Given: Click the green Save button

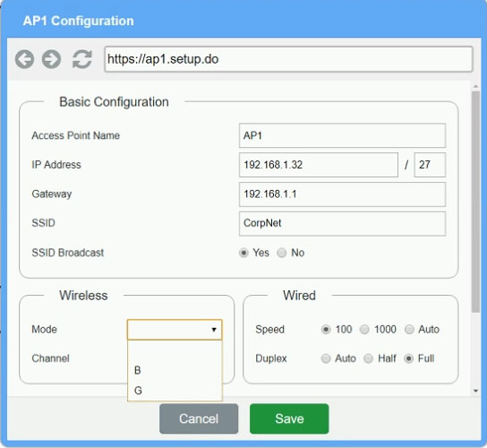Looking at the screenshot, I should [289, 418].
